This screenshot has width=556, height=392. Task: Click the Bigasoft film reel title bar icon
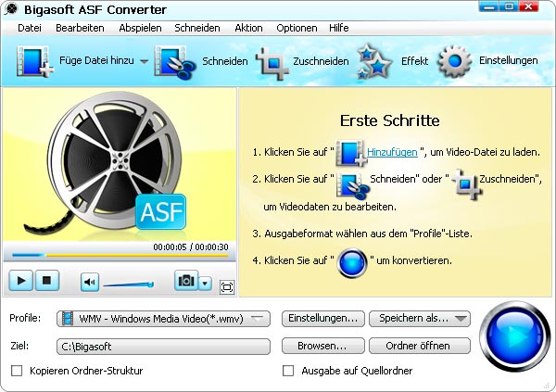point(11,9)
